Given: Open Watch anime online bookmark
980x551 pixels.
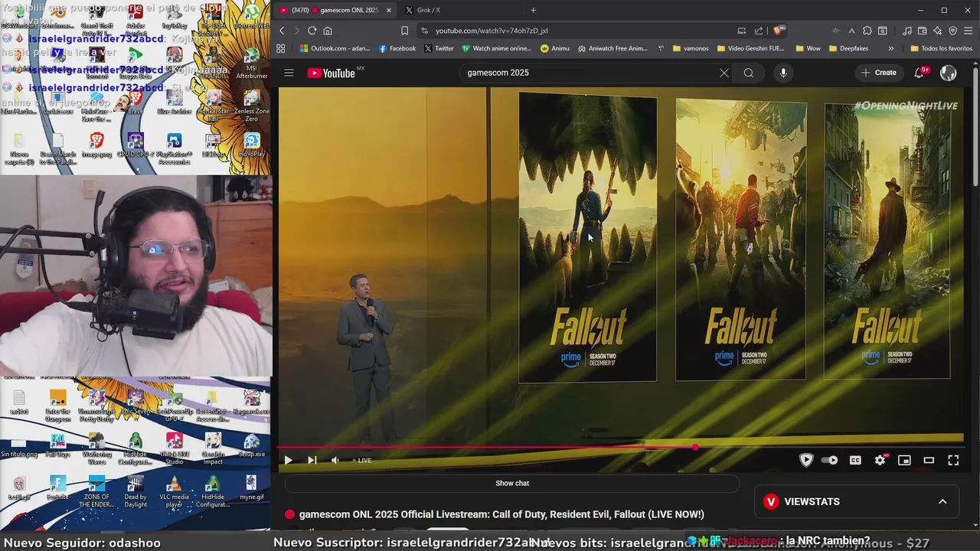Looking at the screenshot, I should point(496,48).
